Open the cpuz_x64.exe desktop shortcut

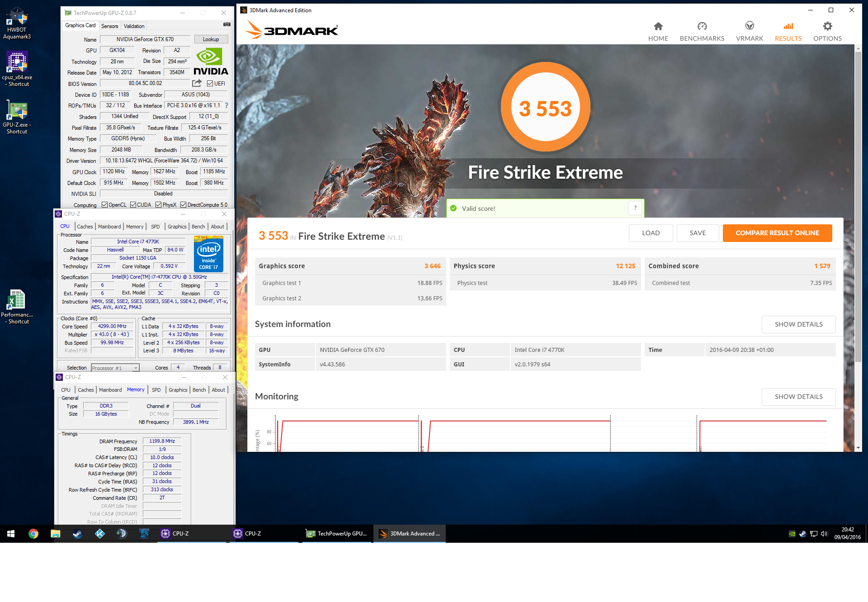click(x=17, y=69)
